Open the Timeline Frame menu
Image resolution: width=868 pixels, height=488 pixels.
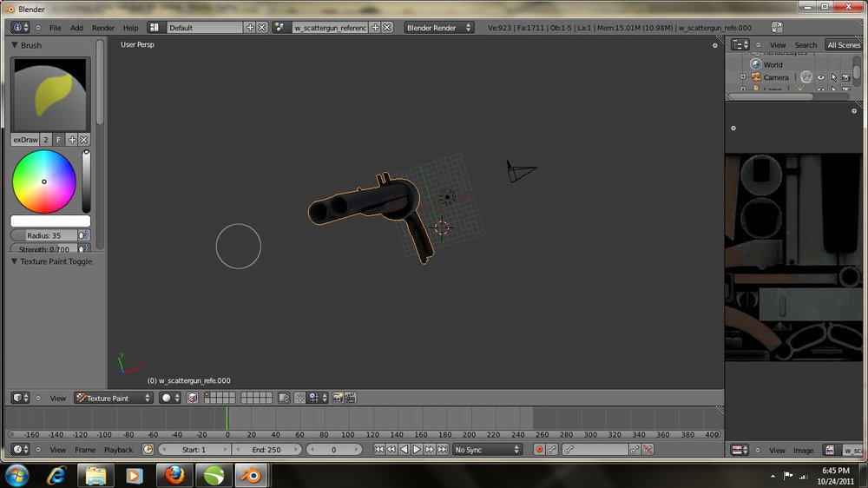pos(85,450)
